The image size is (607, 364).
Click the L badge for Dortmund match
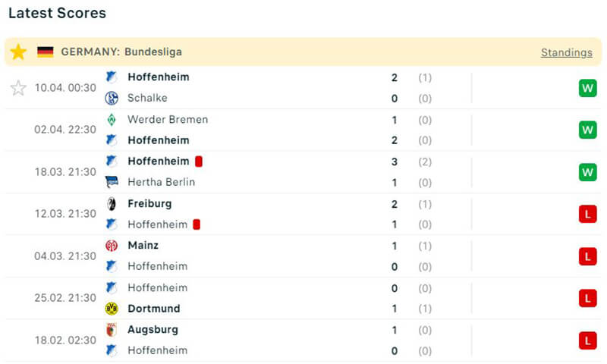point(587,298)
